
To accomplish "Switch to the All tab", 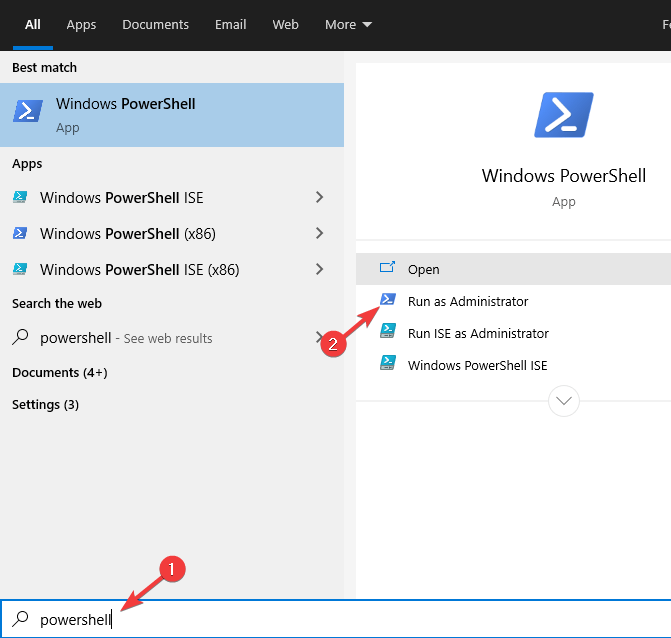I will (x=33, y=24).
